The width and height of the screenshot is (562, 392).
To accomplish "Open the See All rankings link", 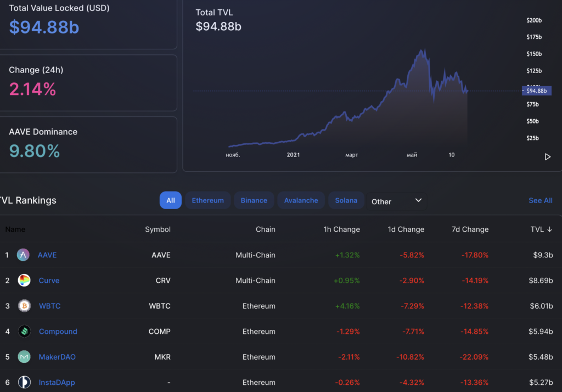I will (540, 200).
